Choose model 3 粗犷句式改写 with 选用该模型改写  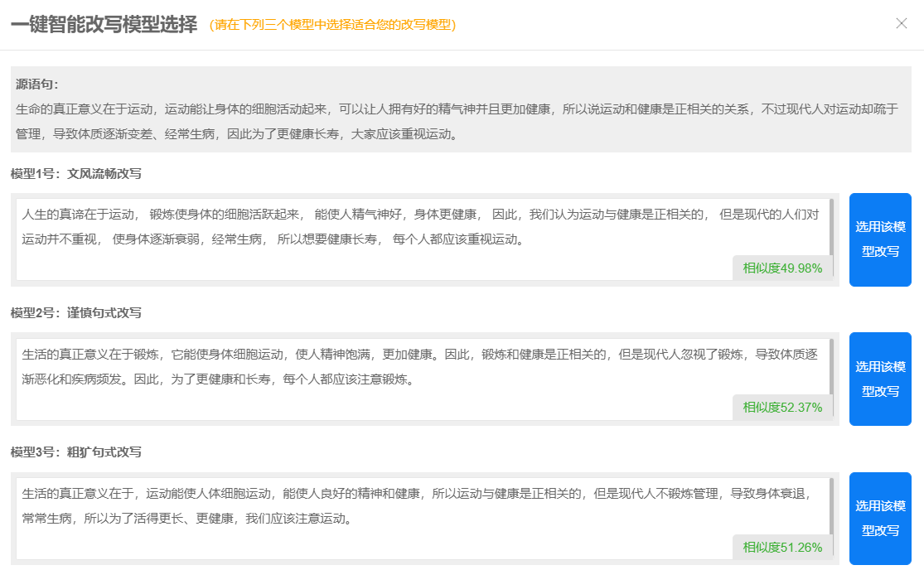(880, 518)
